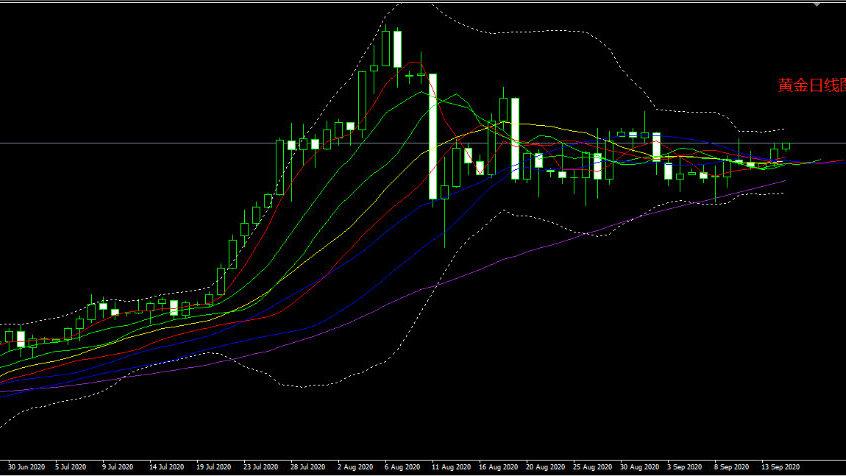Click the 2 Aug 2020 date label
The image size is (846, 476).
coord(353,467)
